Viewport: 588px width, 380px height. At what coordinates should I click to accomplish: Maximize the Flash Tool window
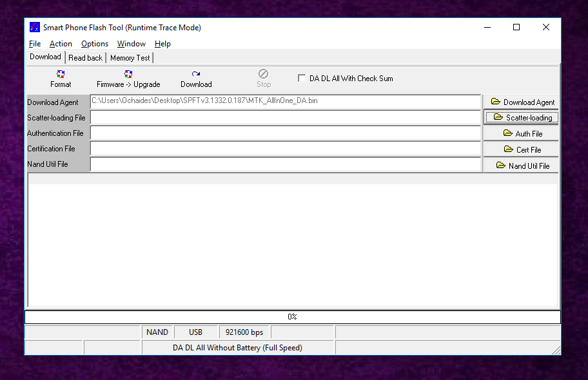tap(516, 27)
